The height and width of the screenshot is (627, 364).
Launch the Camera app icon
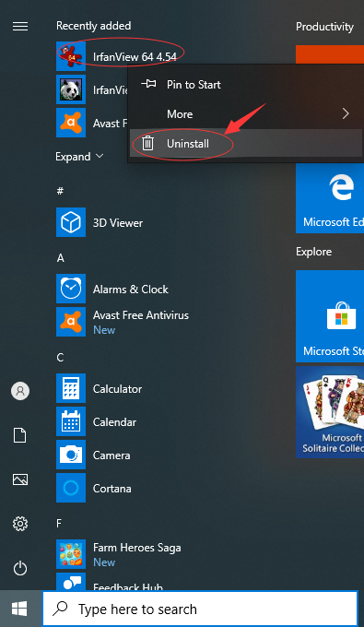[71, 455]
